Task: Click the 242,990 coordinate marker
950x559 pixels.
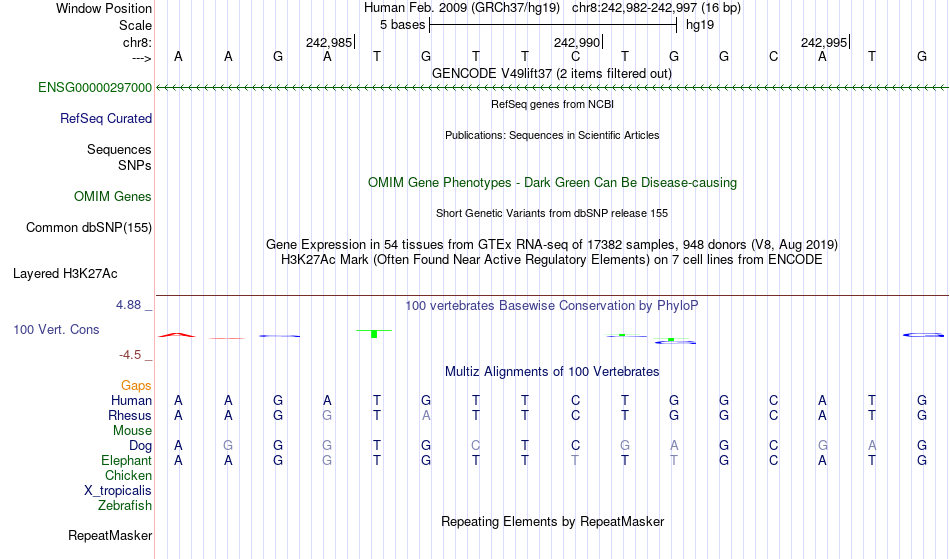Action: (x=577, y=42)
